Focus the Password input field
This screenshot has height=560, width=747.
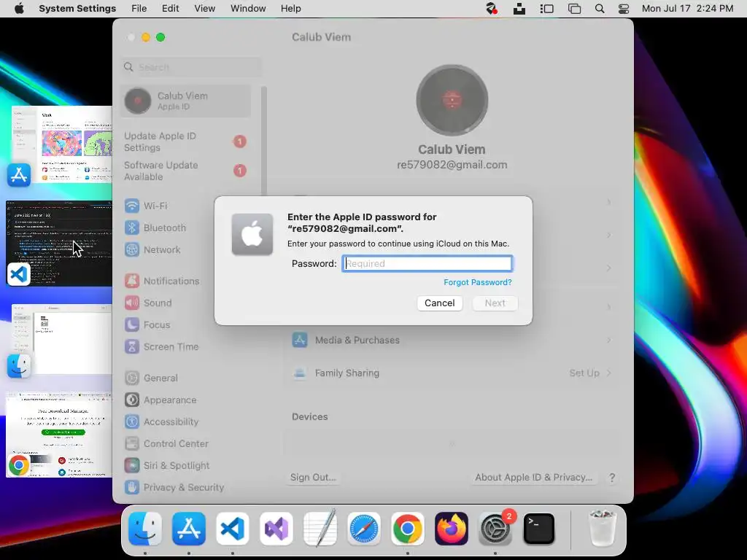[x=427, y=263]
